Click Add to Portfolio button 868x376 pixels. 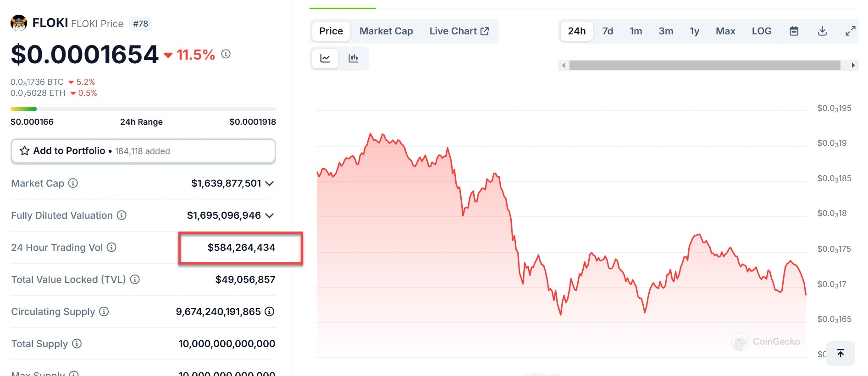coord(143,151)
